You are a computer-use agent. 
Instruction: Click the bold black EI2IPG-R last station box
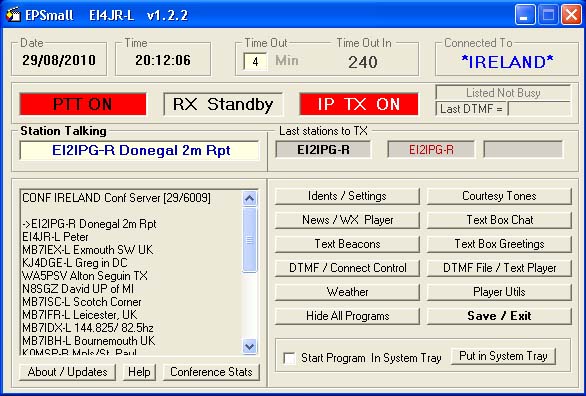click(x=323, y=149)
